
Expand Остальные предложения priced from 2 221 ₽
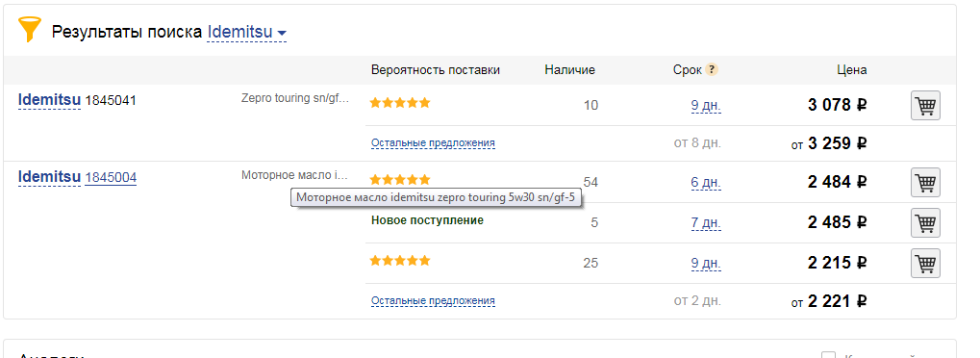coord(433,300)
